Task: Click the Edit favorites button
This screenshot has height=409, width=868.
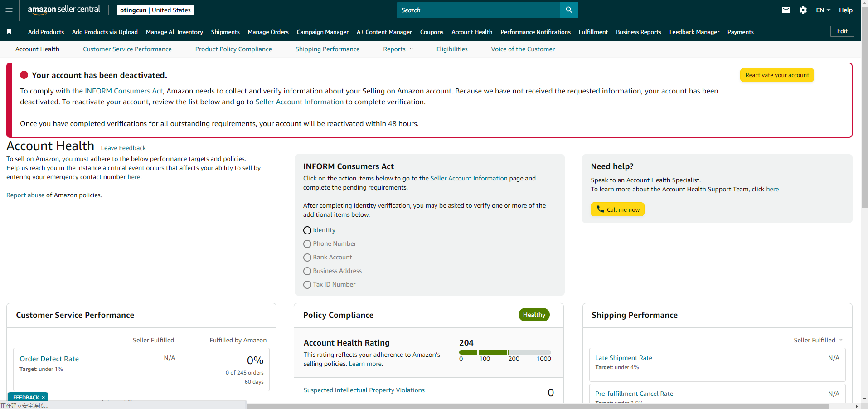Action: point(842,31)
